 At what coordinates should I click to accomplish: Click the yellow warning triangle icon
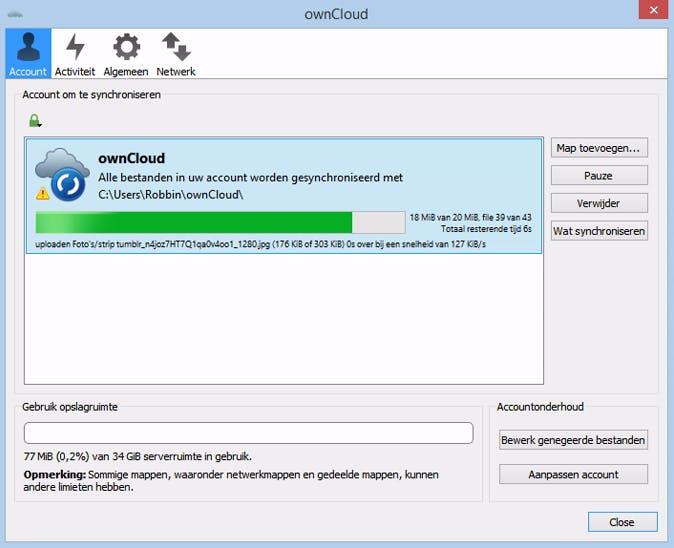point(43,193)
